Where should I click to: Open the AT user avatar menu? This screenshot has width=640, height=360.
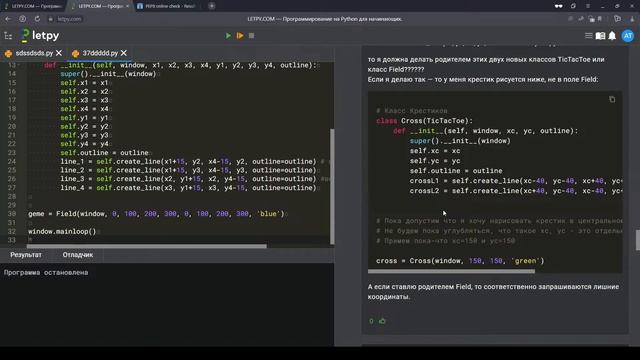pyautogui.click(x=628, y=36)
